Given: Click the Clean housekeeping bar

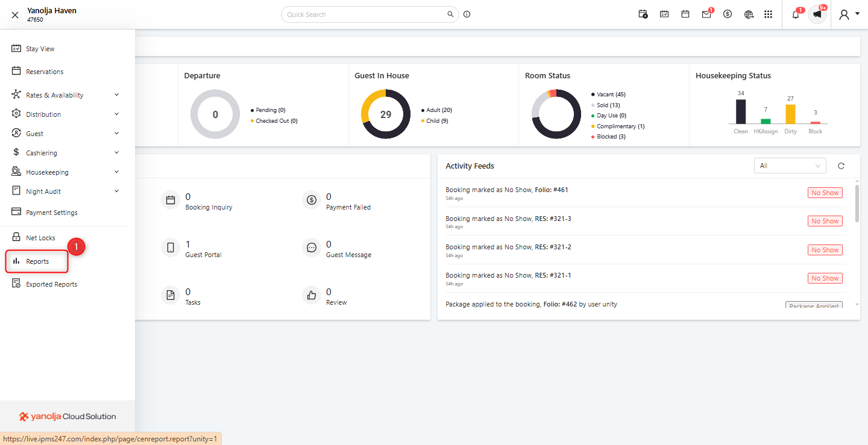Looking at the screenshot, I should click(741, 111).
